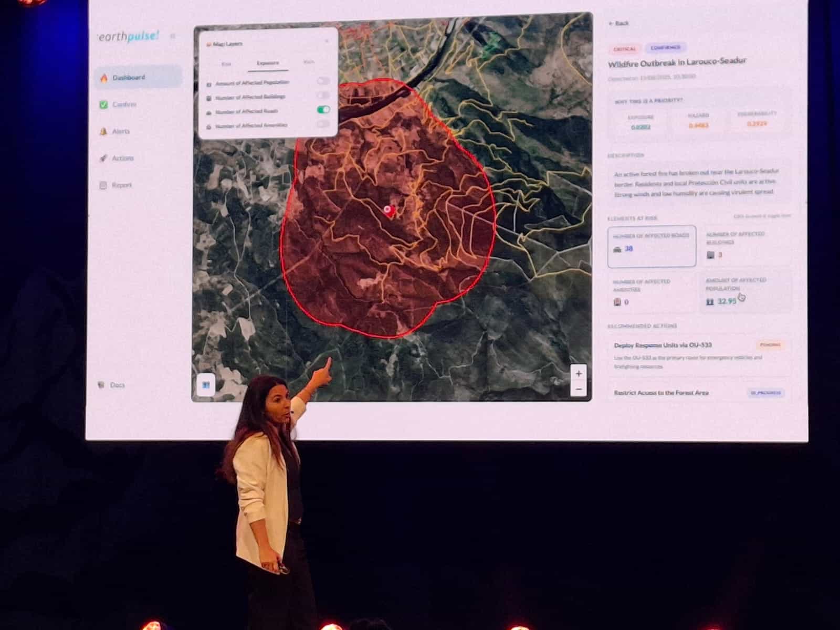Screen dimensions: 840x630
Task: Click the people icon beside 32.95
Action: pyautogui.click(x=710, y=302)
